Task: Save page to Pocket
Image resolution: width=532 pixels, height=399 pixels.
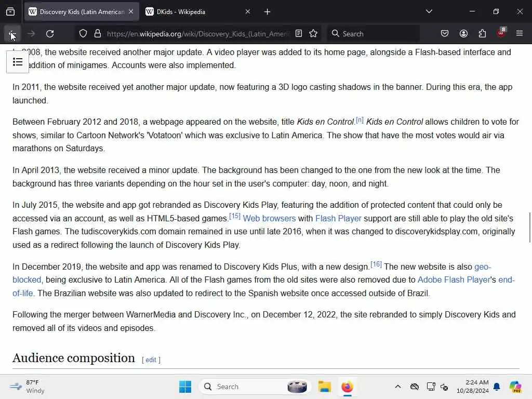Action: point(445,34)
